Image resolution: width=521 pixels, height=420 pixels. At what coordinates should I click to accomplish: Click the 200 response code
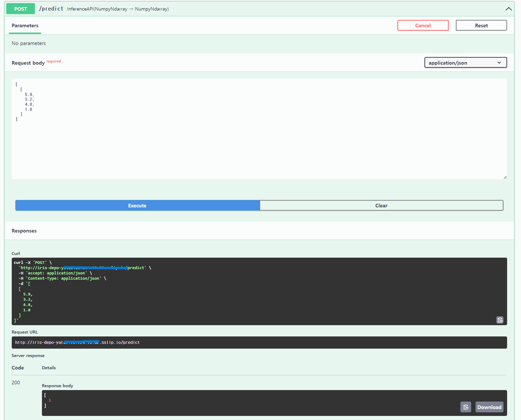pos(16,382)
